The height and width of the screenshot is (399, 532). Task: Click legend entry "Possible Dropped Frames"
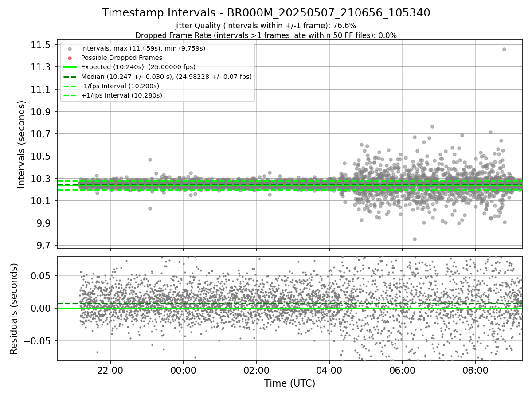pos(121,58)
